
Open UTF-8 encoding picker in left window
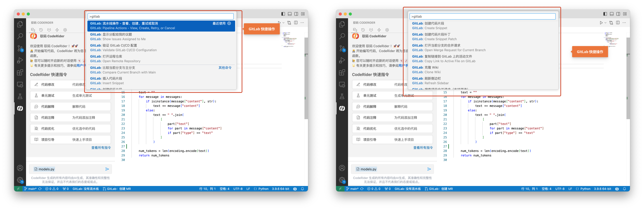pyautogui.click(x=238, y=189)
